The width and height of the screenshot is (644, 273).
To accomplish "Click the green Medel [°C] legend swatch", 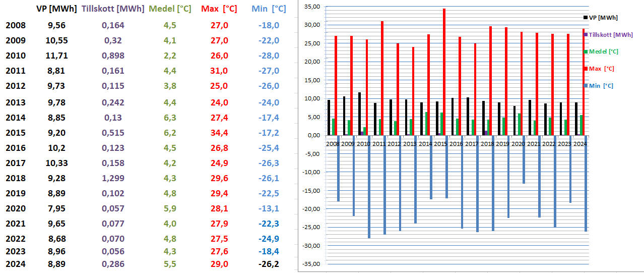I will tap(586, 51).
